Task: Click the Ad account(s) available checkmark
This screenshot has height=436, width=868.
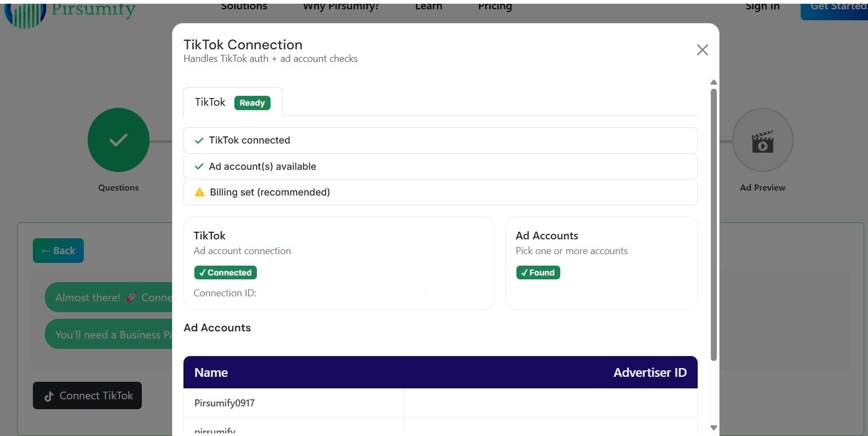Action: (199, 167)
